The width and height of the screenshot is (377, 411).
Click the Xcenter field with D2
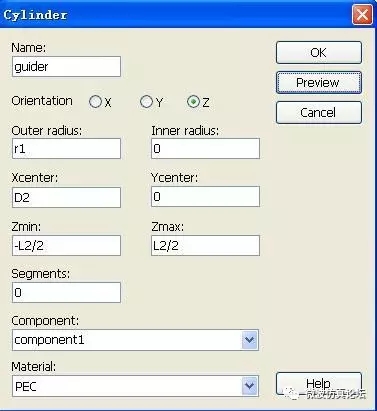coord(66,197)
